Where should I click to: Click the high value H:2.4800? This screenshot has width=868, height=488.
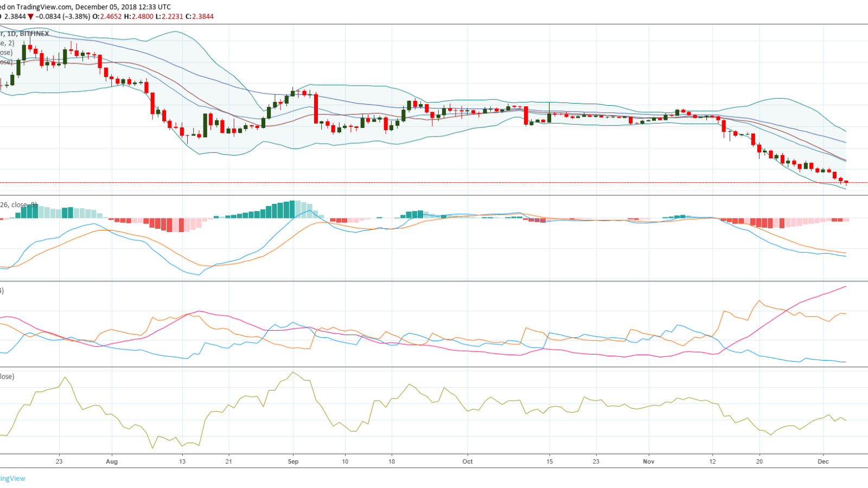pos(138,16)
